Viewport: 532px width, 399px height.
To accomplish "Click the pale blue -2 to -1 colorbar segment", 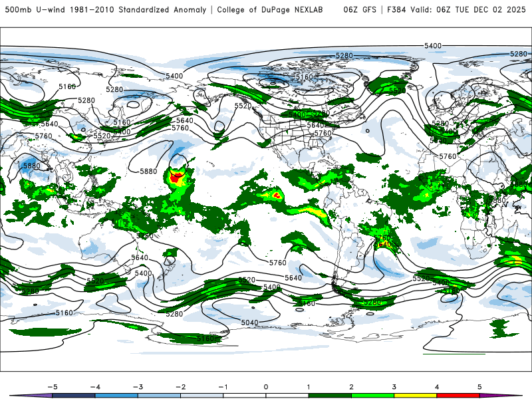I will click(x=202, y=396).
